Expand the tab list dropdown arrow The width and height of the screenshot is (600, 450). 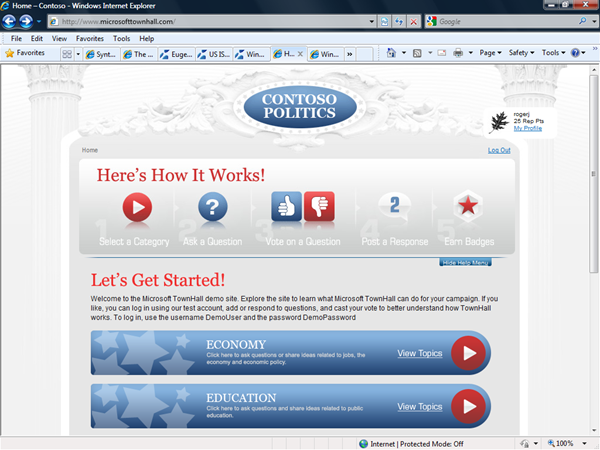point(78,54)
